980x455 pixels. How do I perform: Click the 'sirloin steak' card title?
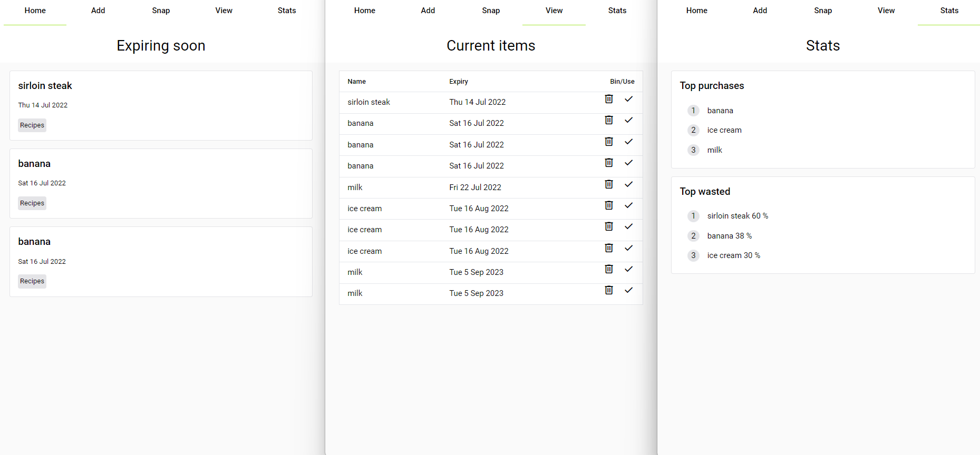tap(45, 86)
